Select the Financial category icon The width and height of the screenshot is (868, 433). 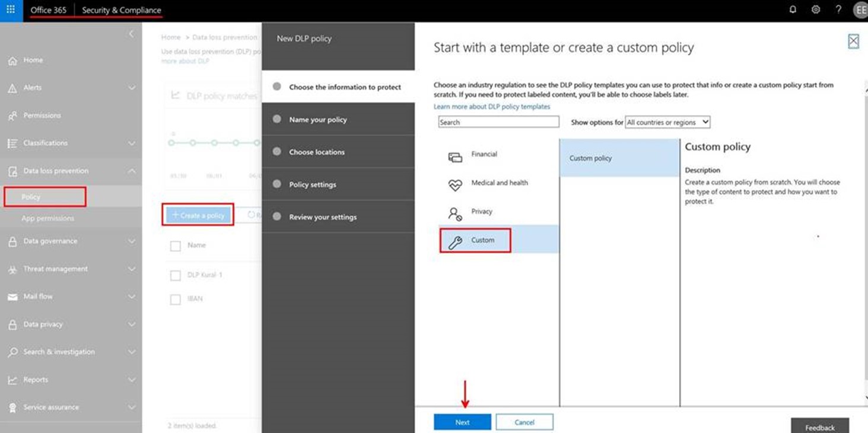coord(455,157)
